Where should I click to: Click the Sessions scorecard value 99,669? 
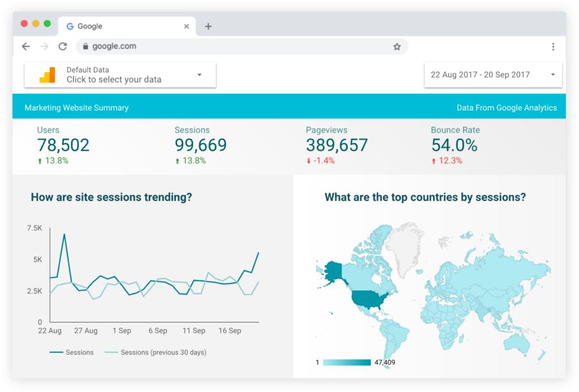pyautogui.click(x=201, y=145)
